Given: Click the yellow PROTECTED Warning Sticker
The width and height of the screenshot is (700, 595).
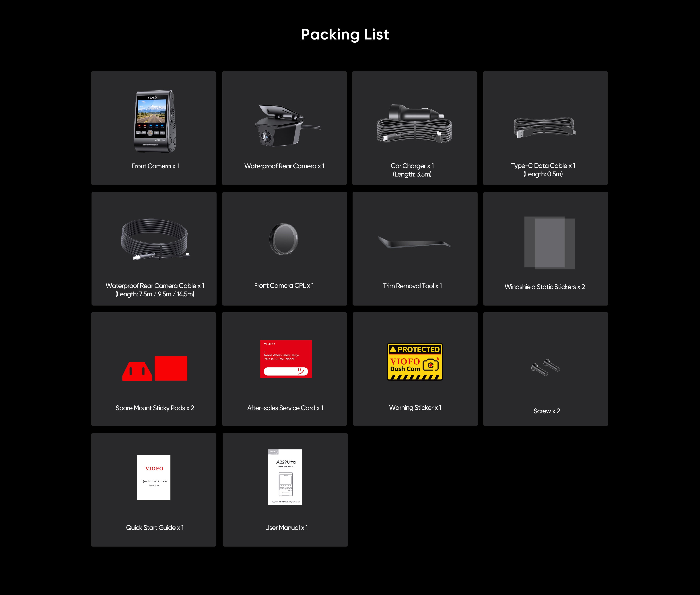Looking at the screenshot, I should click(415, 362).
